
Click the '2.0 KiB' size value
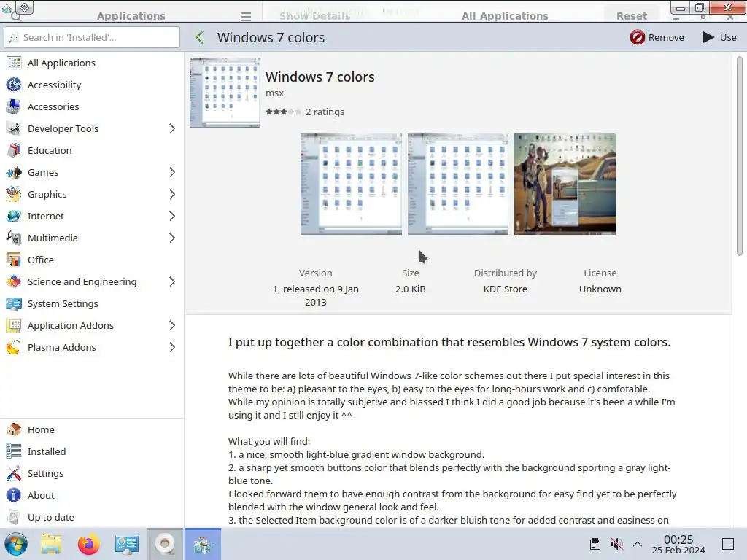411,289
